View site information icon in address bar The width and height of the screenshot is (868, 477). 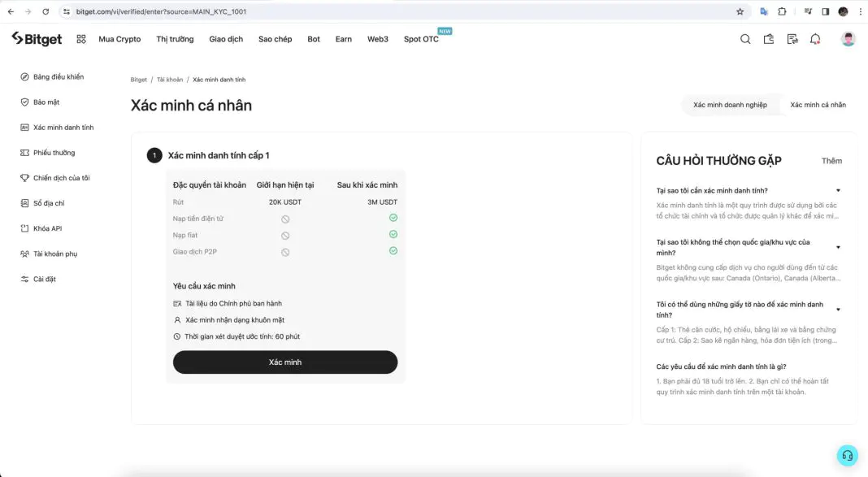[x=67, y=11]
